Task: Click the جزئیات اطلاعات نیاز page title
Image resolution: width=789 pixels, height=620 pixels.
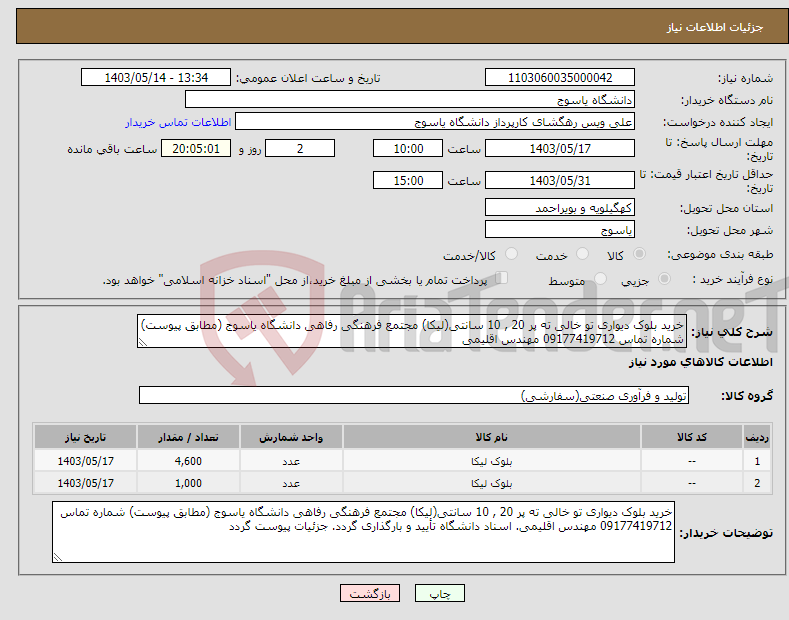Action: pos(715,27)
